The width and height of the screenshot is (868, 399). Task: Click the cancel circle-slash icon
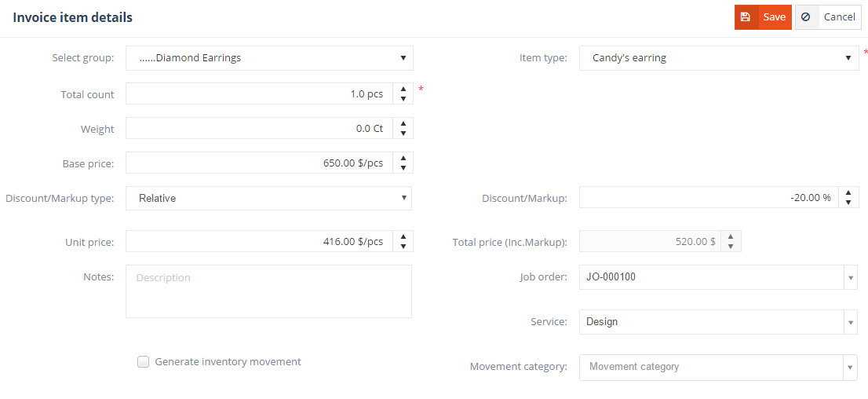point(806,17)
